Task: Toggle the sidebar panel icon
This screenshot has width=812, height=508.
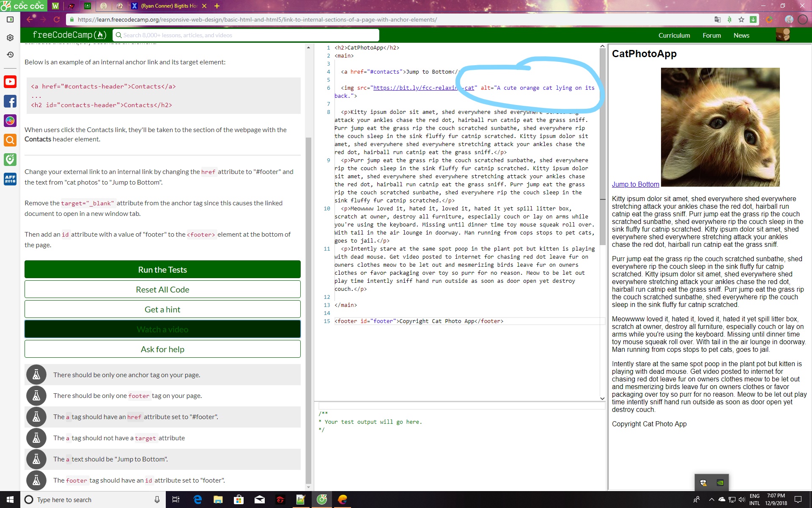Action: 10,19
